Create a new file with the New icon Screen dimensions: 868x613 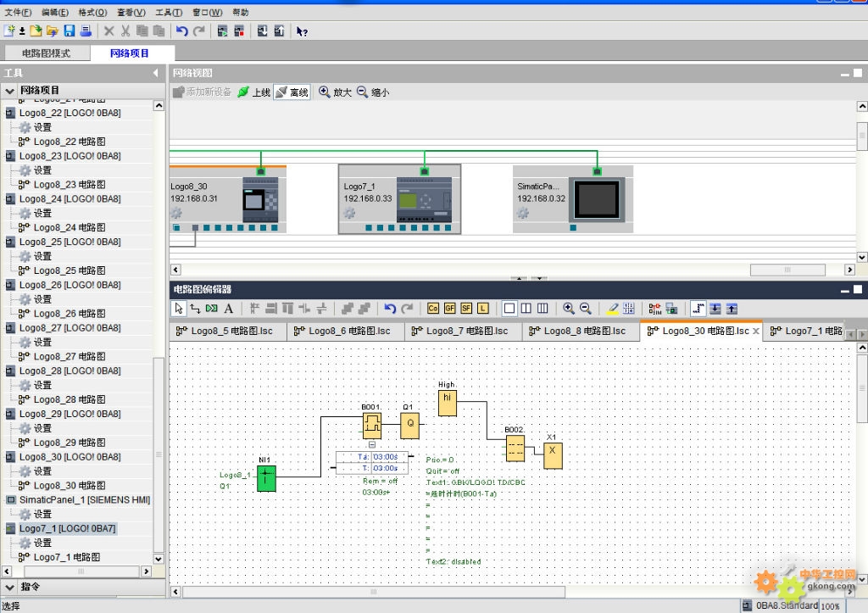(x=9, y=31)
